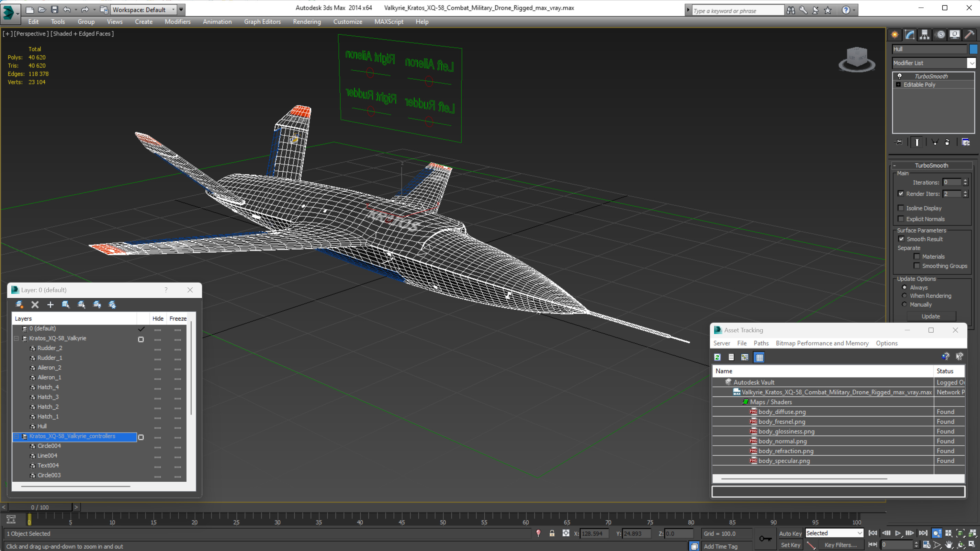Click the Auto Key button

click(x=790, y=533)
